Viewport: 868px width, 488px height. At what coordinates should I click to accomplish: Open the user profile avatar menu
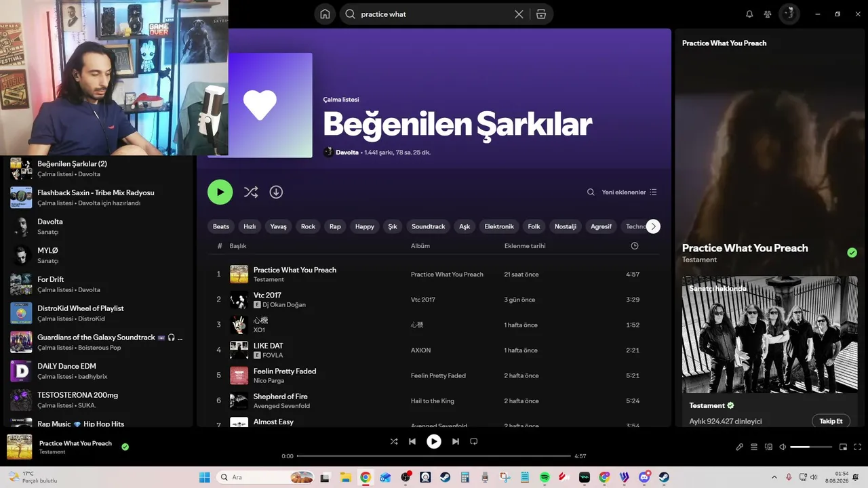point(789,14)
